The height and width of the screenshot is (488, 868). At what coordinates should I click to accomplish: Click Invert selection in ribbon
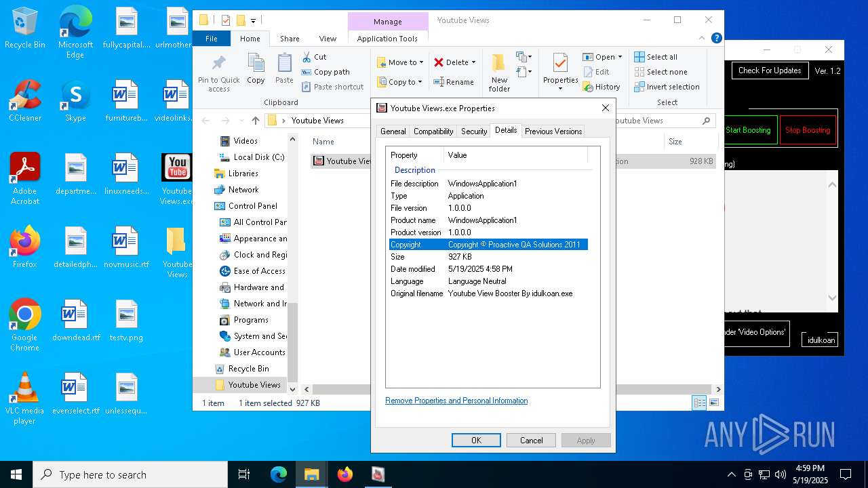coord(667,87)
